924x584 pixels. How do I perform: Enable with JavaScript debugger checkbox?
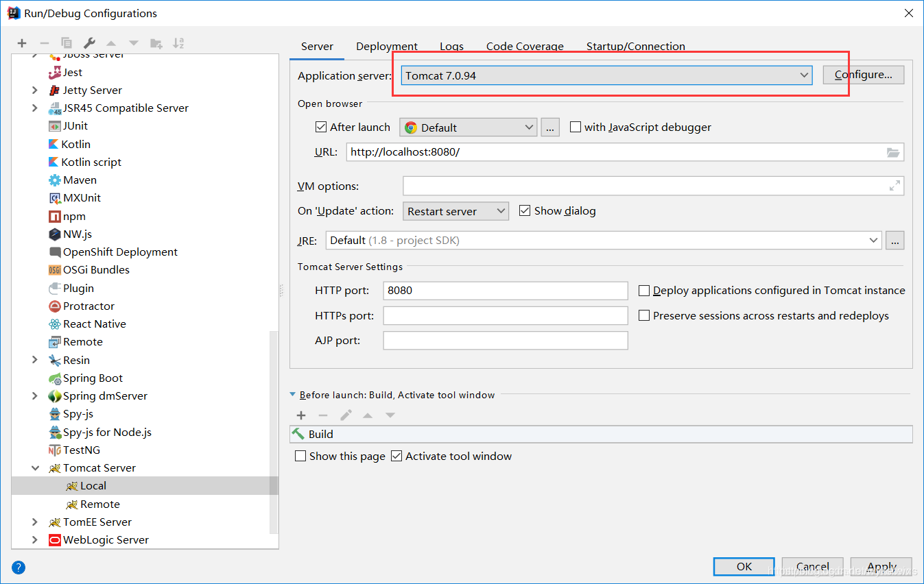[x=576, y=127]
